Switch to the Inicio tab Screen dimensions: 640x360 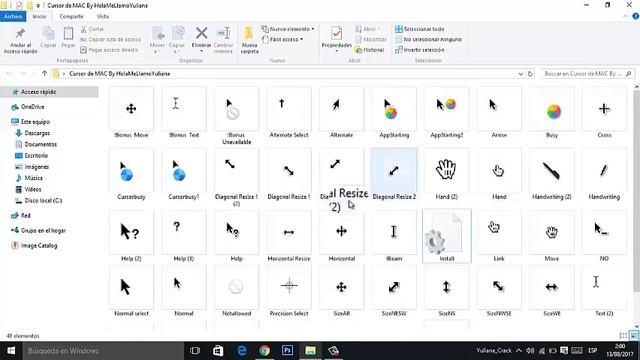[39, 16]
